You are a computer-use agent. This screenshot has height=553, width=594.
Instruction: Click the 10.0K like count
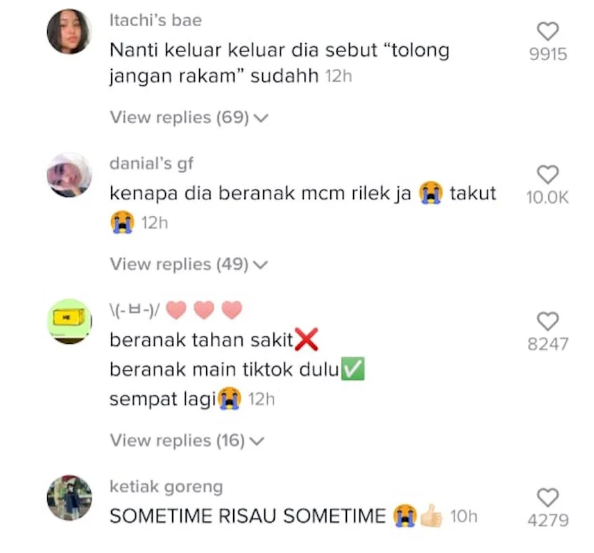547,197
